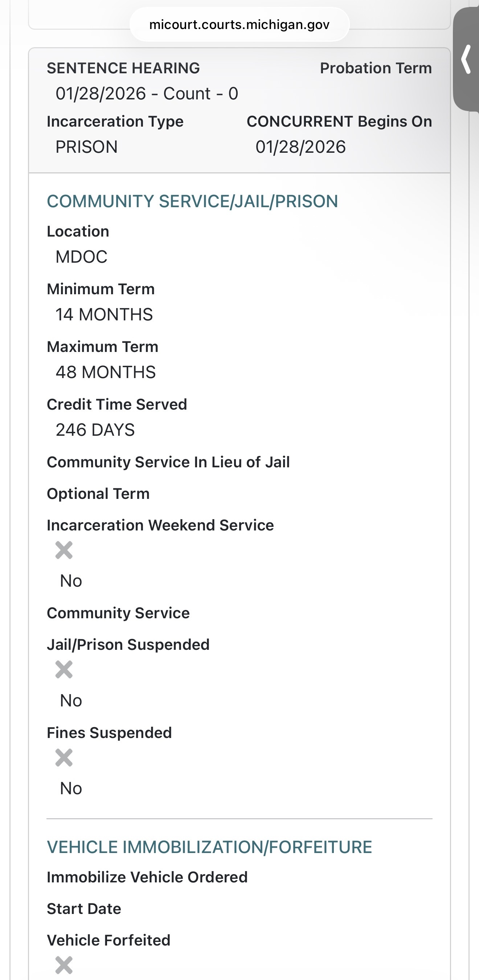
Task: Click the Community Service In Lieu of Jail label
Action: pos(168,462)
